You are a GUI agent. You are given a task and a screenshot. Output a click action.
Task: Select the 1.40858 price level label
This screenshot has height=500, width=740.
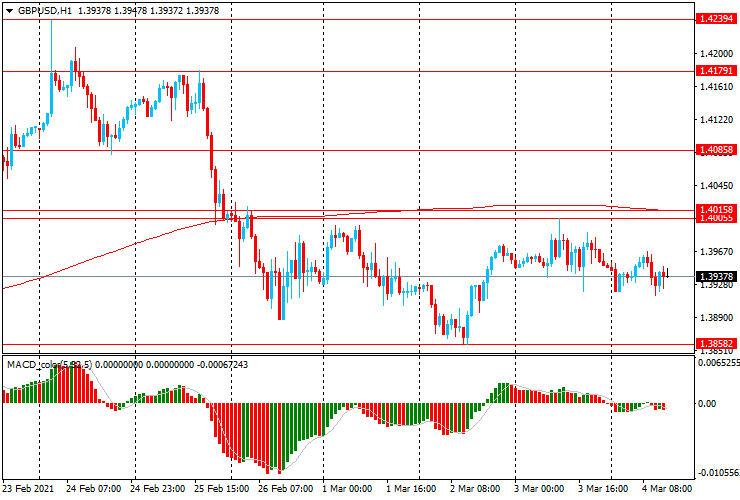click(716, 150)
